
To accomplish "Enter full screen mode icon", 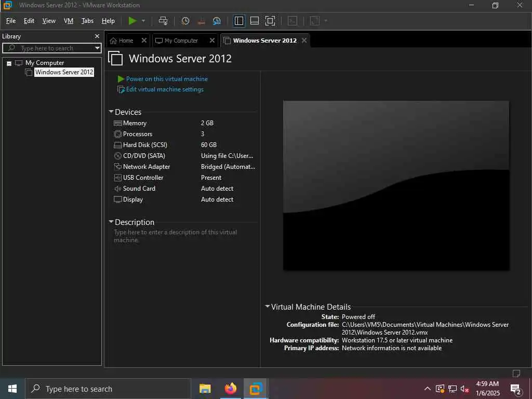I will point(270,21).
